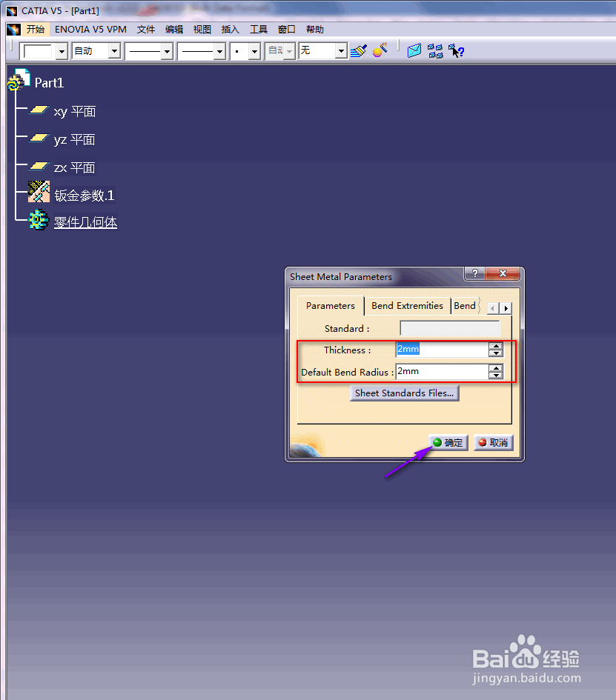Open the 视图 (View) menu
Screen dimensions: 616x700
[202, 30]
